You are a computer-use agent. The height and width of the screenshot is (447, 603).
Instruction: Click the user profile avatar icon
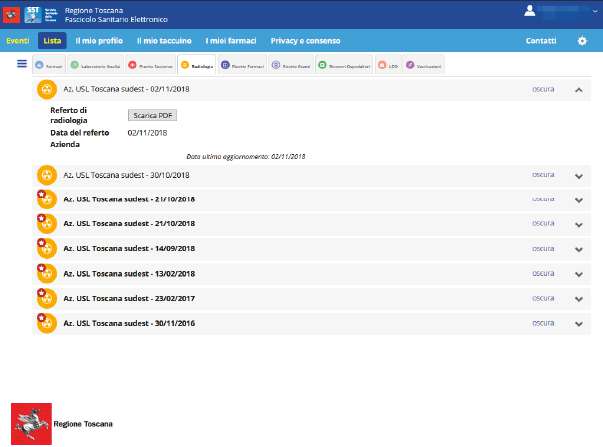[530, 10]
